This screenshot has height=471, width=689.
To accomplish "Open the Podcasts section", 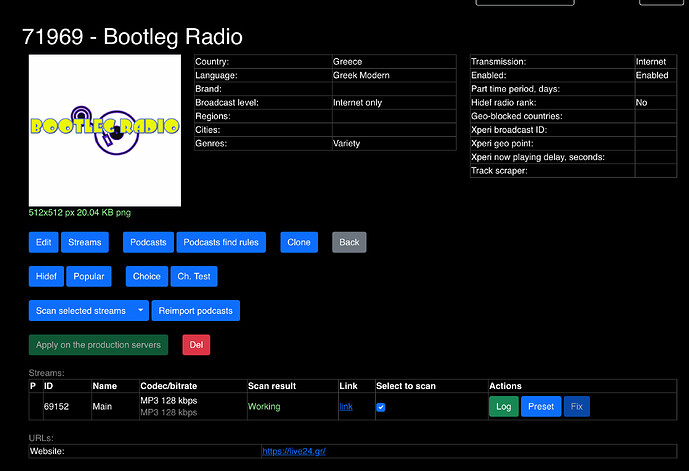I will tap(148, 242).
